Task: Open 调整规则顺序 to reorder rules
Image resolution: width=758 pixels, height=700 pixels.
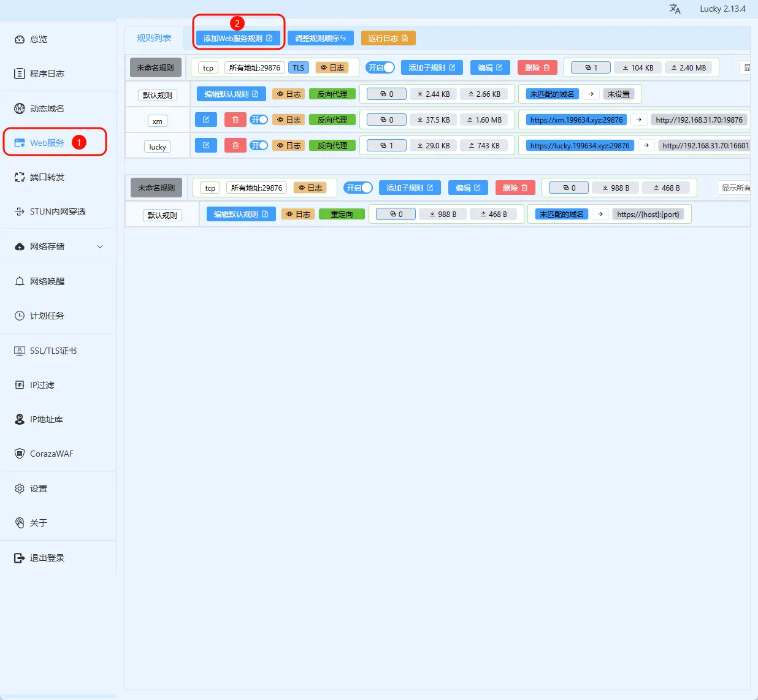Action: tap(320, 38)
